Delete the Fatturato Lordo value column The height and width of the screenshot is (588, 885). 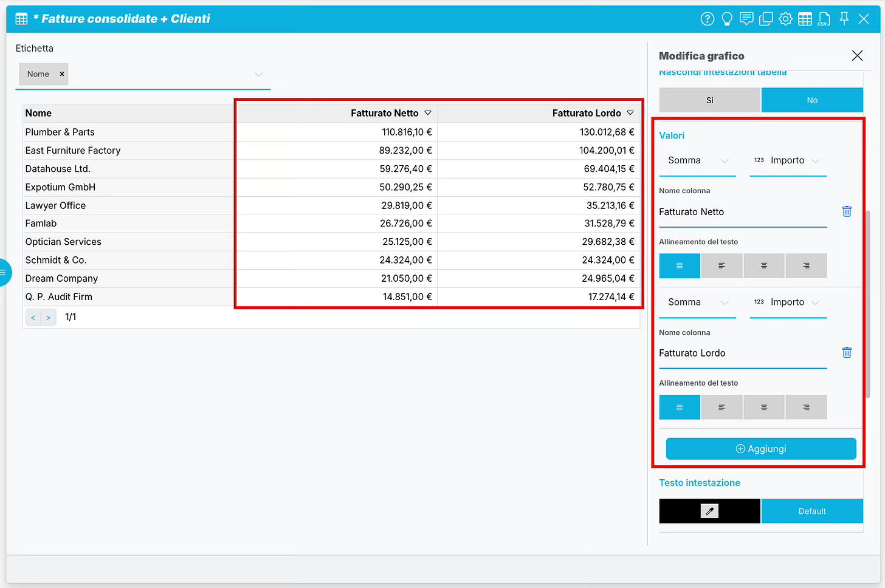click(847, 352)
